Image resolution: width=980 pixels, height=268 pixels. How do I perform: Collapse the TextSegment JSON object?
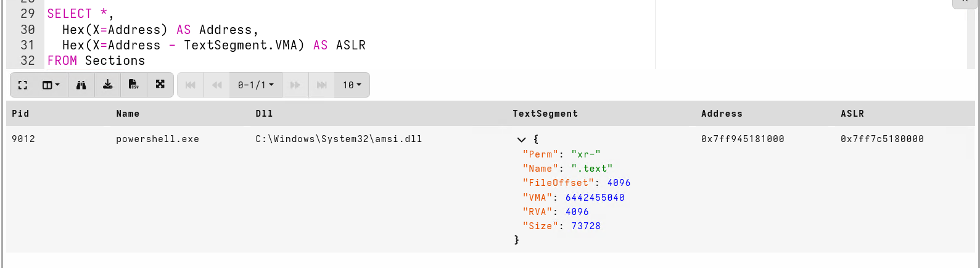[x=521, y=140]
